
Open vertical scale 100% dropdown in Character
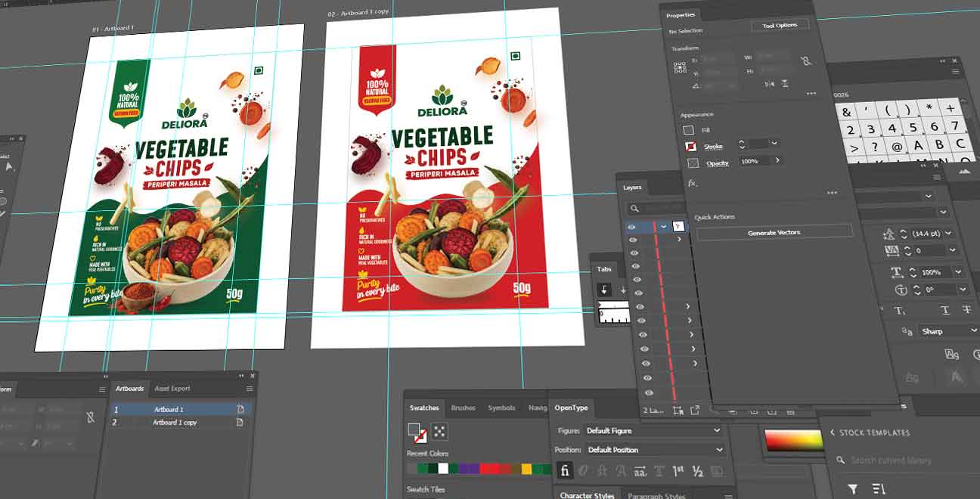tap(957, 272)
